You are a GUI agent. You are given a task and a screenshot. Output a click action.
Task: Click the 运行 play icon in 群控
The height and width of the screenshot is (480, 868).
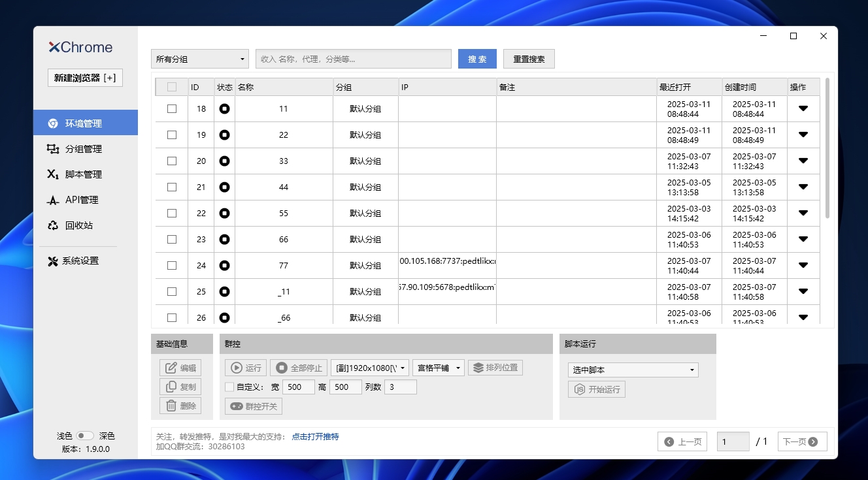point(245,367)
